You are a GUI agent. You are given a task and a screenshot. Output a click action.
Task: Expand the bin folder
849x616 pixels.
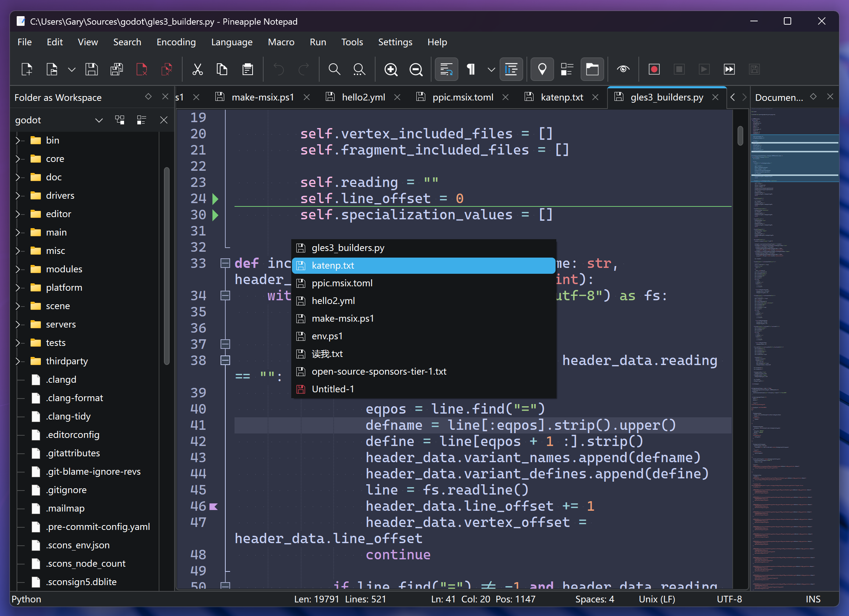coord(18,140)
